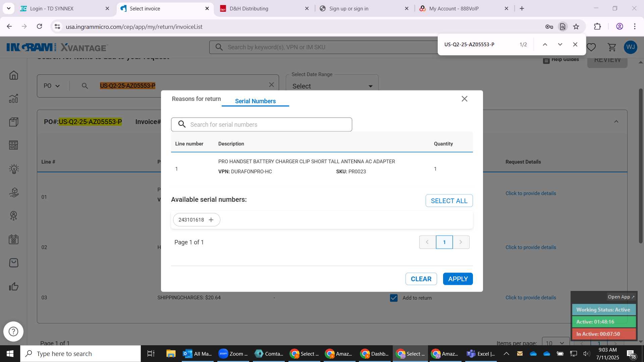Click the Windows taskbar search box

click(80, 354)
